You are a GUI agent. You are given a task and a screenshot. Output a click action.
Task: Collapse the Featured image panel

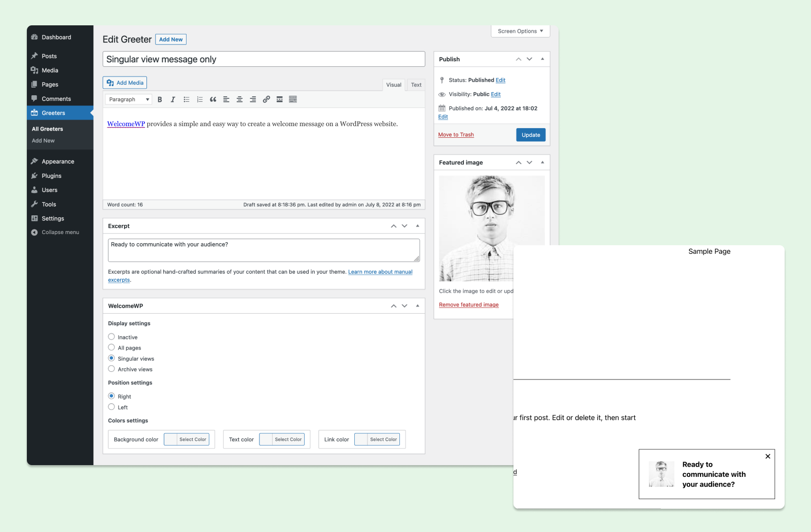[542, 163]
